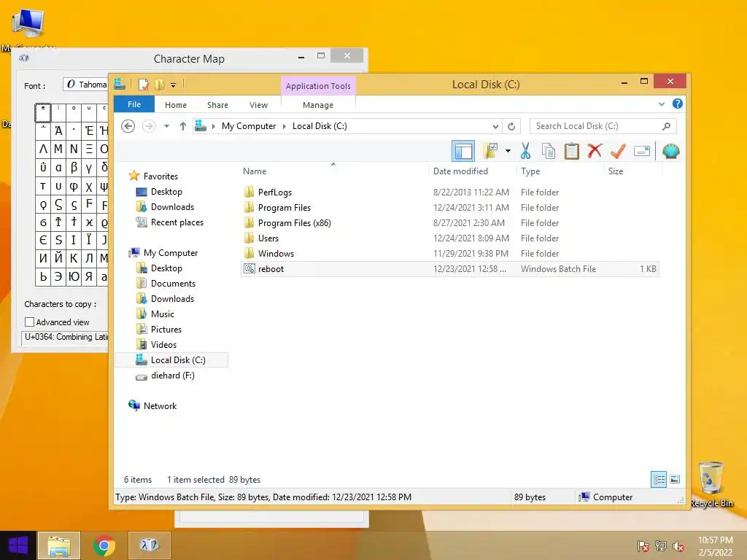Click Favorites in navigation pane
This screenshot has width=747, height=560.
[x=160, y=176]
